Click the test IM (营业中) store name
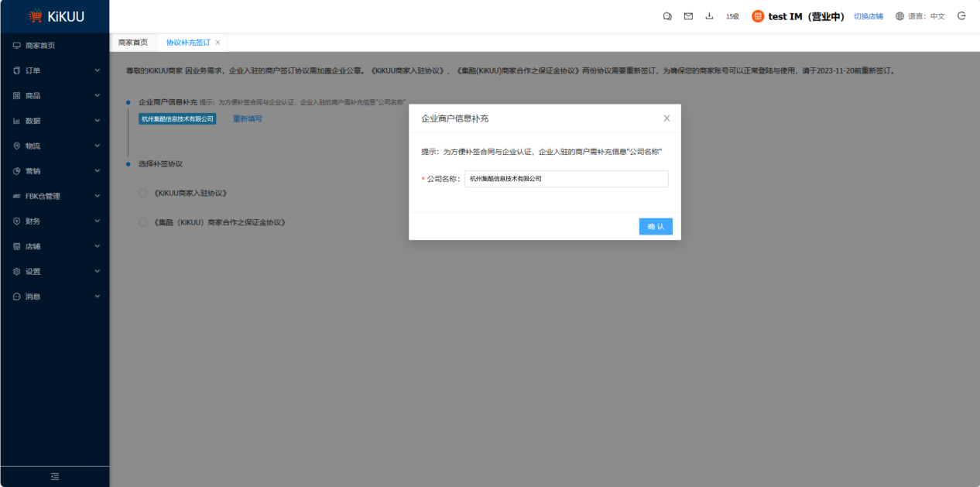This screenshot has height=487, width=980. point(807,16)
